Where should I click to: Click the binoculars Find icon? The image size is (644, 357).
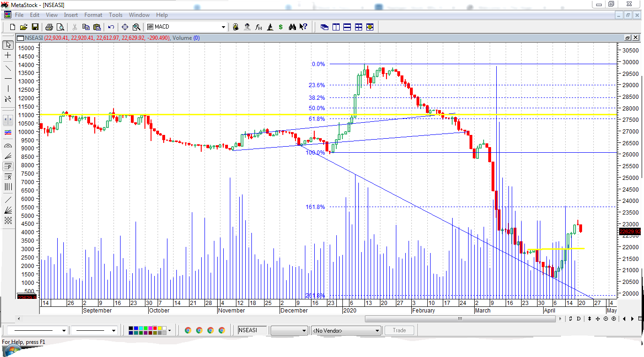(x=292, y=27)
